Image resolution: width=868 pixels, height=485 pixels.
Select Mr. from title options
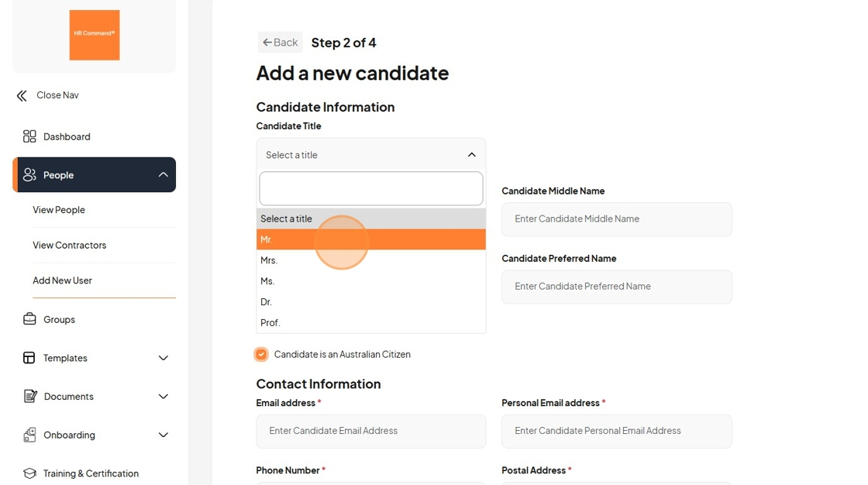(371, 239)
